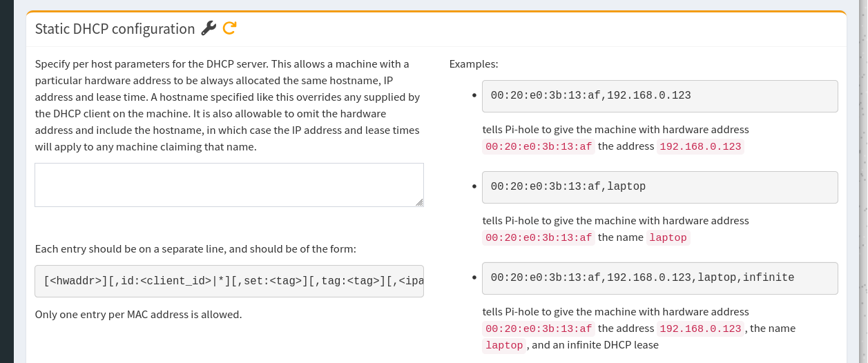Click red 192.168.0.123 in the third example description
The width and height of the screenshot is (868, 363).
700,329
